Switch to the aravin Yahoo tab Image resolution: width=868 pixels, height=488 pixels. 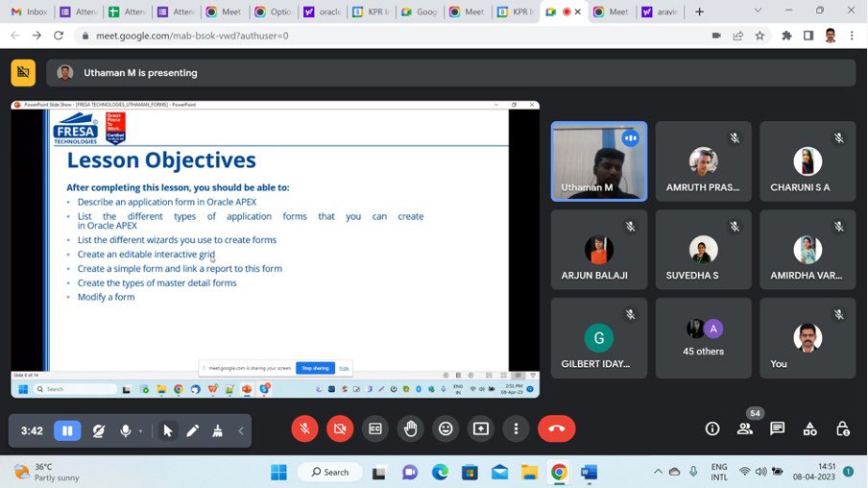(660, 12)
